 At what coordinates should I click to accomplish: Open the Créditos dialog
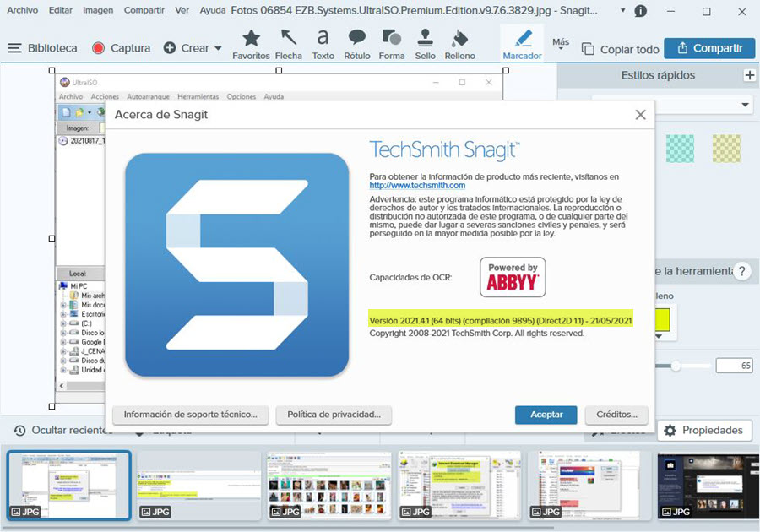pos(616,415)
